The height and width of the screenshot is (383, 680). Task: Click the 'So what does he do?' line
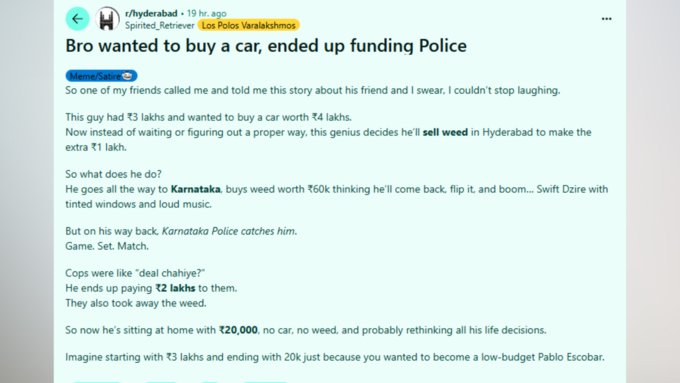click(113, 174)
